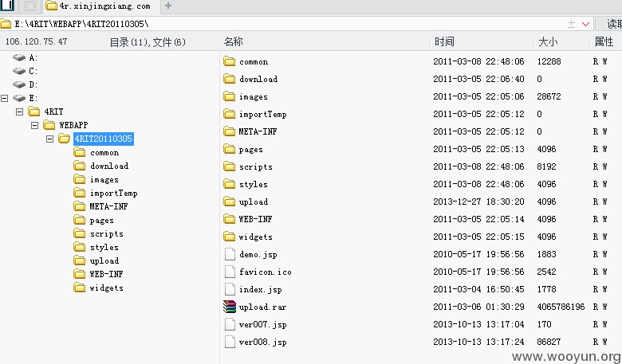Click the size value 86827
622x364 pixels.
point(549,342)
